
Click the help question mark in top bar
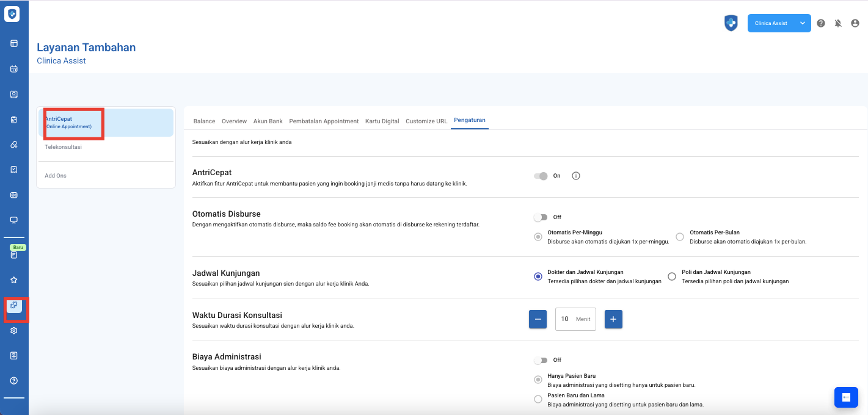click(821, 23)
